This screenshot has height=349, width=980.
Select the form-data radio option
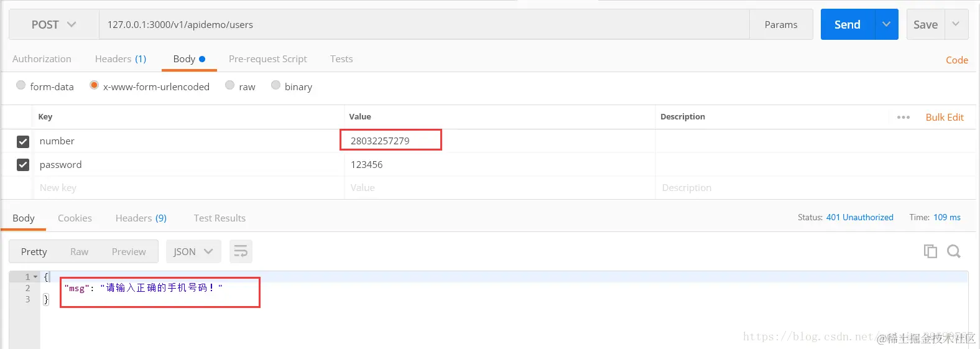(21, 85)
